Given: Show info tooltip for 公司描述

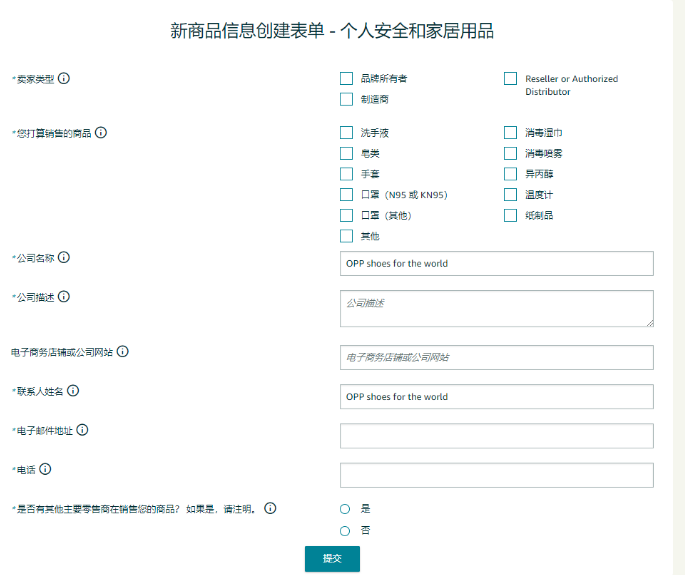Looking at the screenshot, I should (64, 297).
